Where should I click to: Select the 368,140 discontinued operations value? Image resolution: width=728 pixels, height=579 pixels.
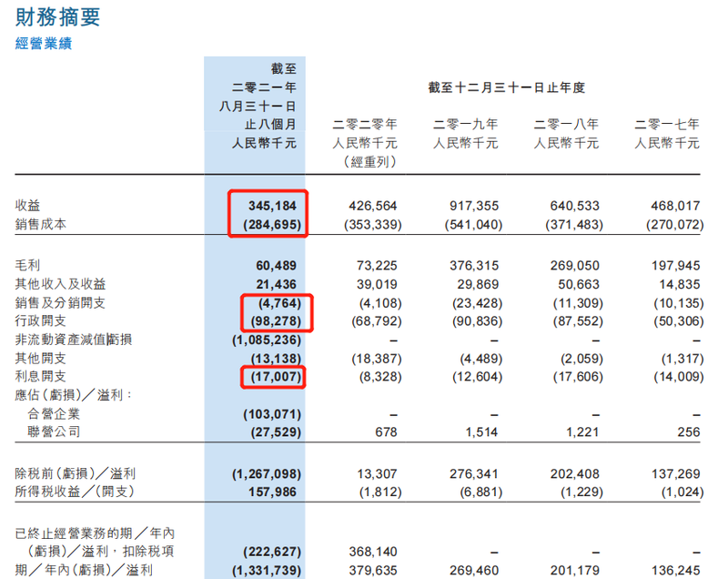coord(373,551)
